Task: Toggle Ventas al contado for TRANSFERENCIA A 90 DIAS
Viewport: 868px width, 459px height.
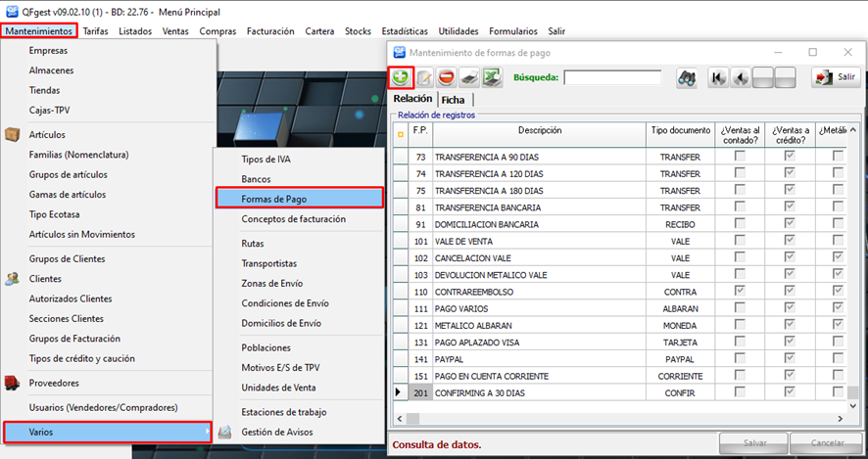Action: pyautogui.click(x=740, y=157)
